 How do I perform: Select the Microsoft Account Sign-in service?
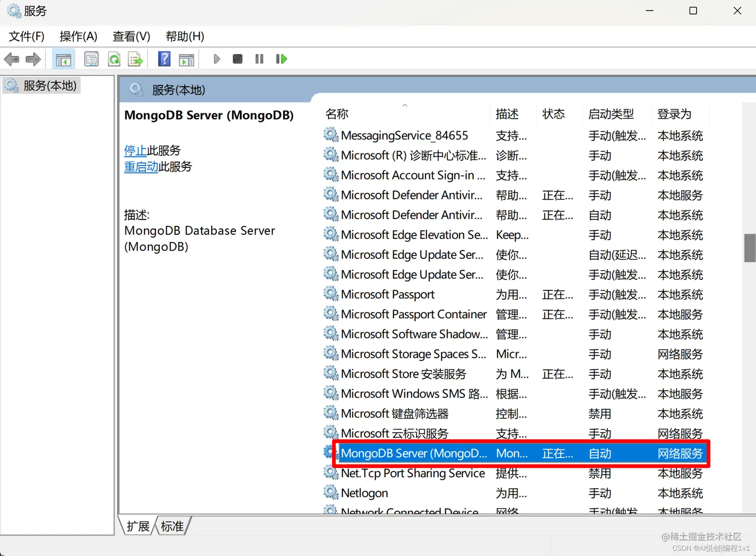click(413, 175)
